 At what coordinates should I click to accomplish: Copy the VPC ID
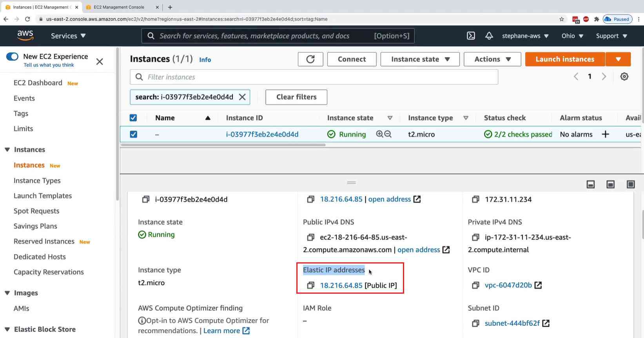point(475,285)
